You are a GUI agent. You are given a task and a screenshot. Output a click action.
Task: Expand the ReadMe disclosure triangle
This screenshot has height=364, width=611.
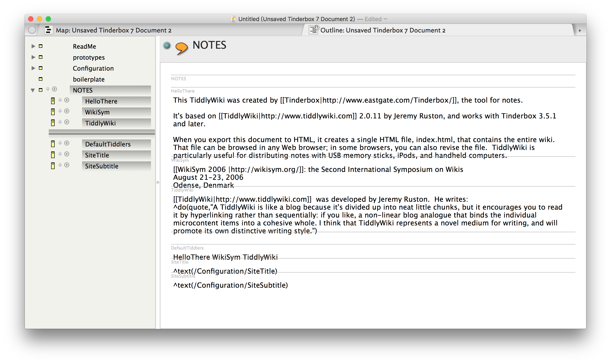(33, 46)
